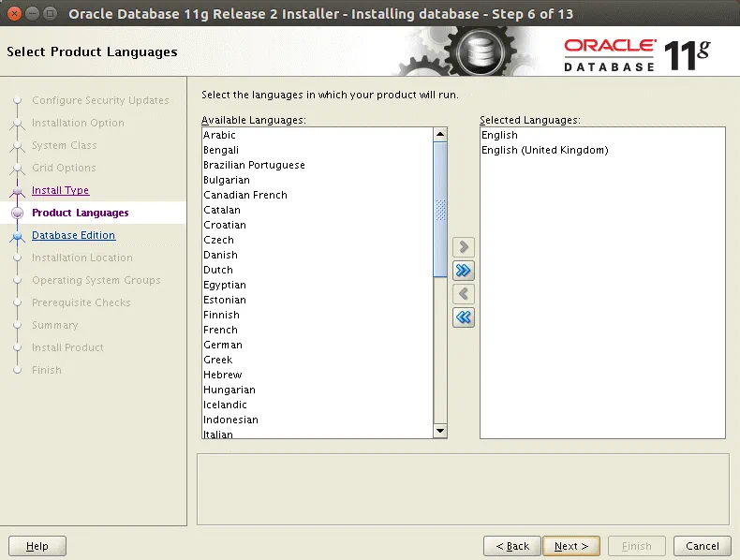Viewport: 740px width, 560px height.
Task: Go back with the Back button
Action: point(512,546)
